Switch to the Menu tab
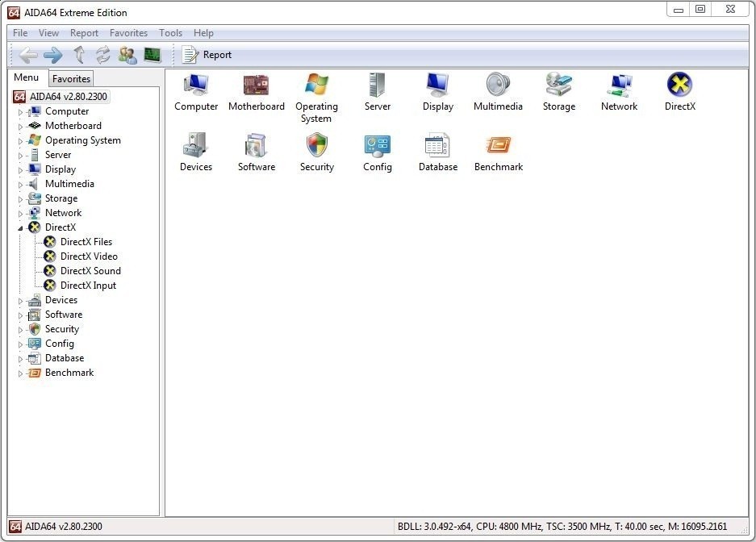Viewport: 756px width, 542px height. pyautogui.click(x=27, y=77)
